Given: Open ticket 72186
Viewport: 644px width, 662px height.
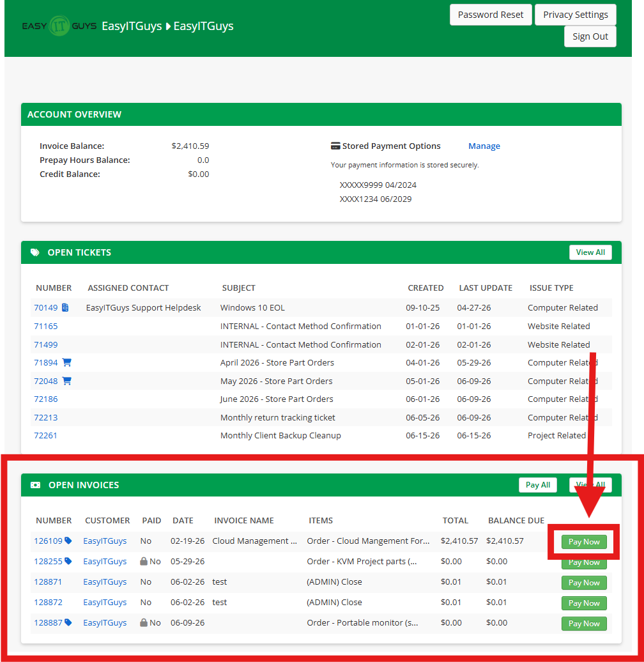Looking at the screenshot, I should [x=45, y=399].
